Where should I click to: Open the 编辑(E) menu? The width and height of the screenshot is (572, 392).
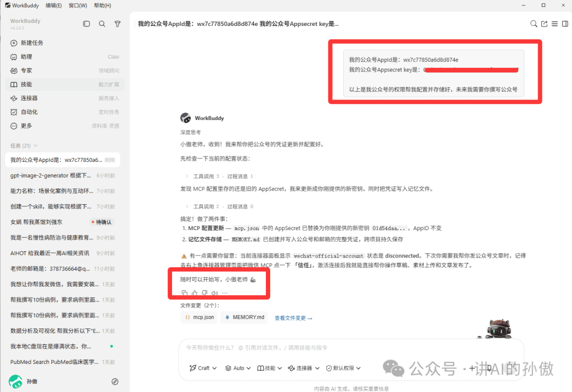pos(53,5)
